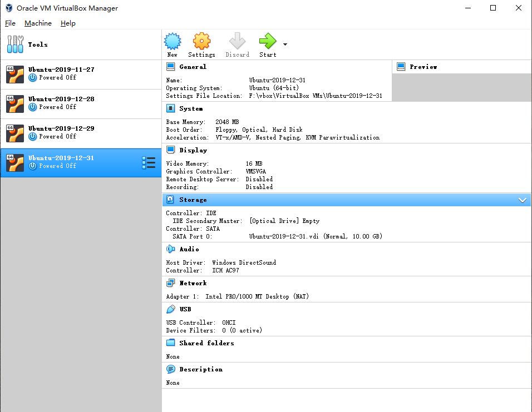Open the Start button dropdown arrow

coord(285,44)
